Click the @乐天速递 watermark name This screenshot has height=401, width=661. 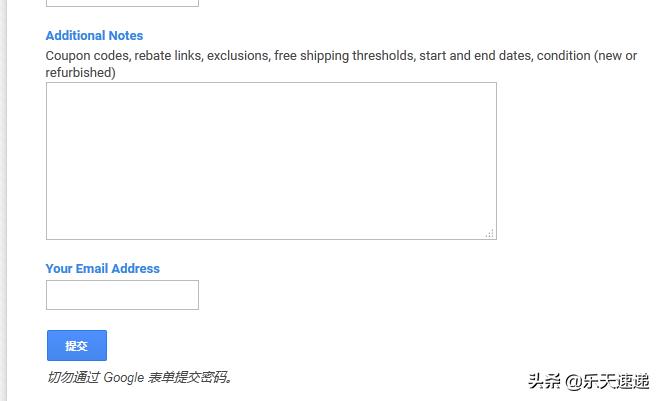pyautogui.click(x=607, y=381)
